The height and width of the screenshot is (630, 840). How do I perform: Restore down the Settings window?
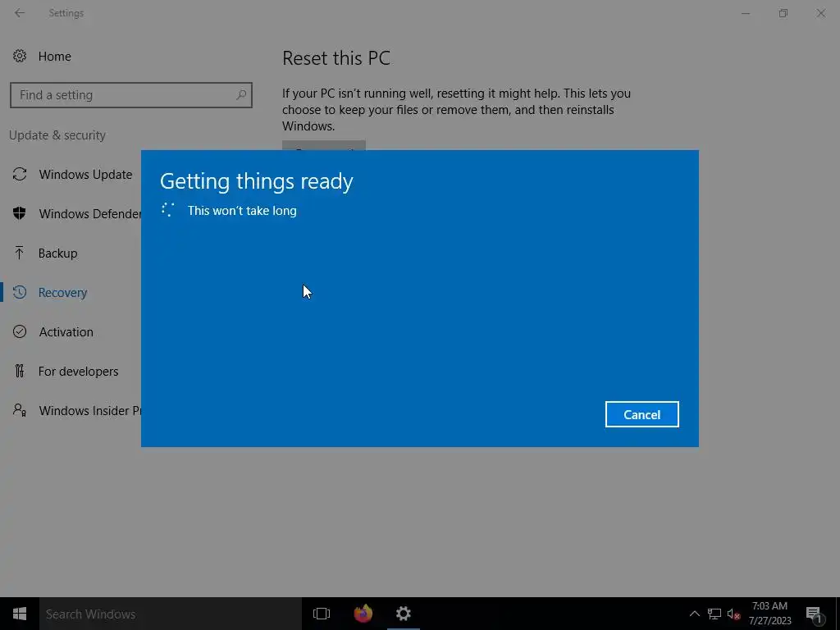(x=783, y=13)
